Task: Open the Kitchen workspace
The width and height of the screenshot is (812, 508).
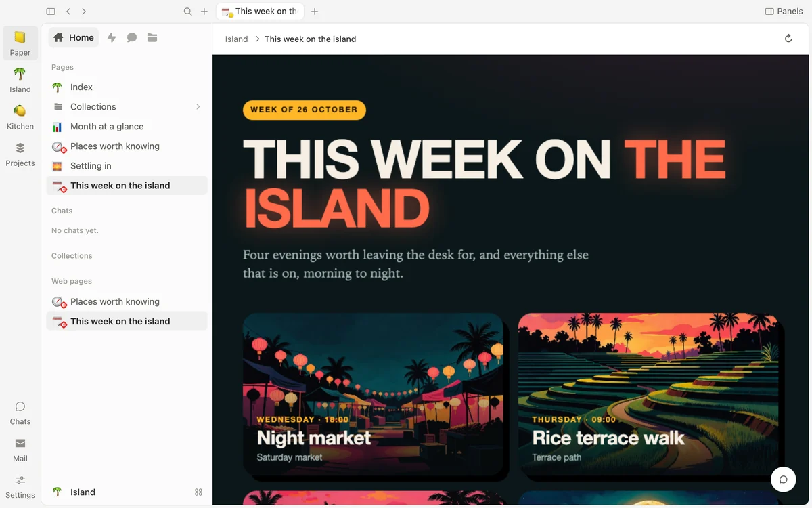Action: click(20, 117)
